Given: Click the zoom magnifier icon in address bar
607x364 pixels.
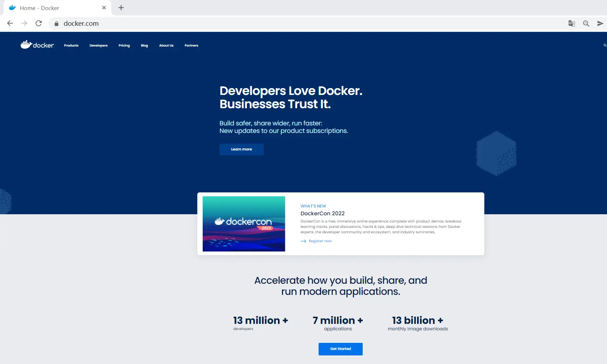Looking at the screenshot, I should point(586,23).
